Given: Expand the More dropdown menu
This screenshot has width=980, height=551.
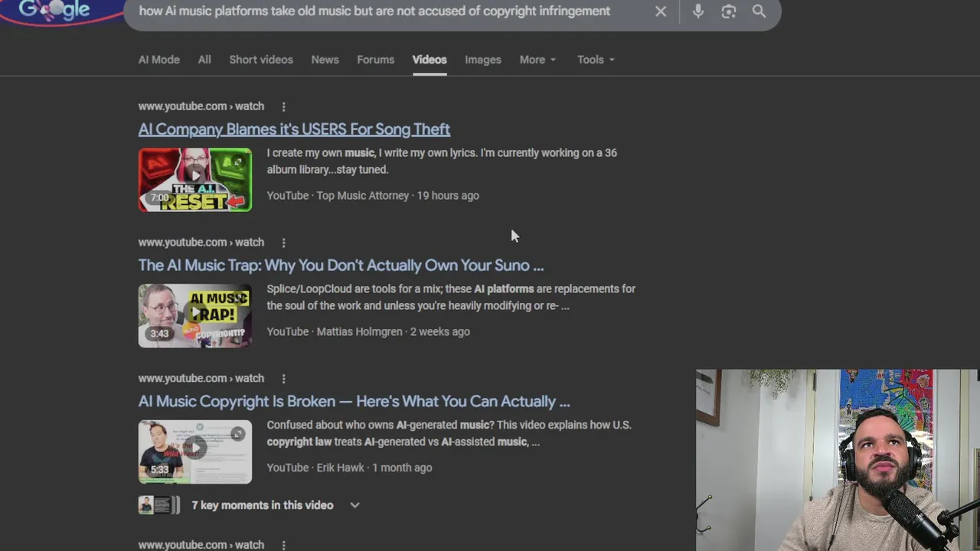Looking at the screenshot, I should click(x=537, y=60).
